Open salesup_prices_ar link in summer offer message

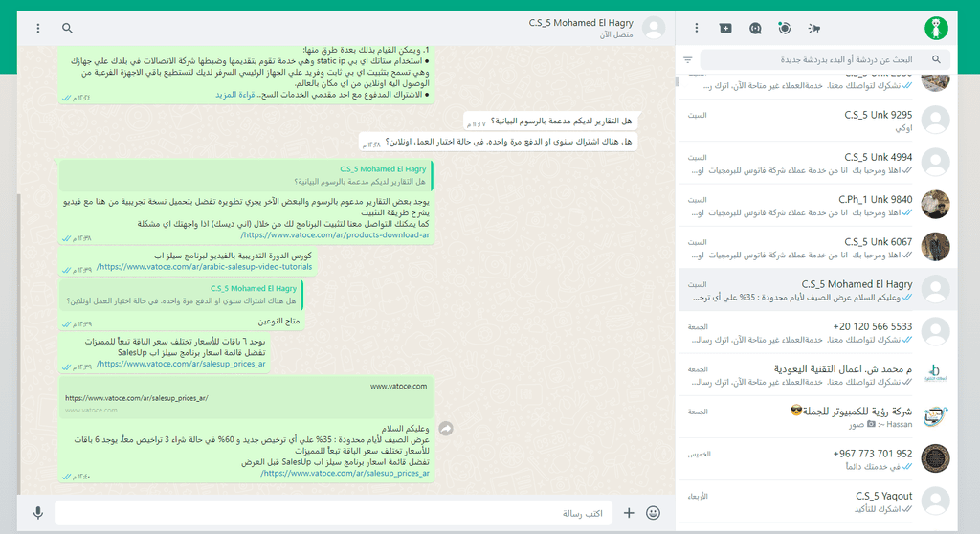345,474
